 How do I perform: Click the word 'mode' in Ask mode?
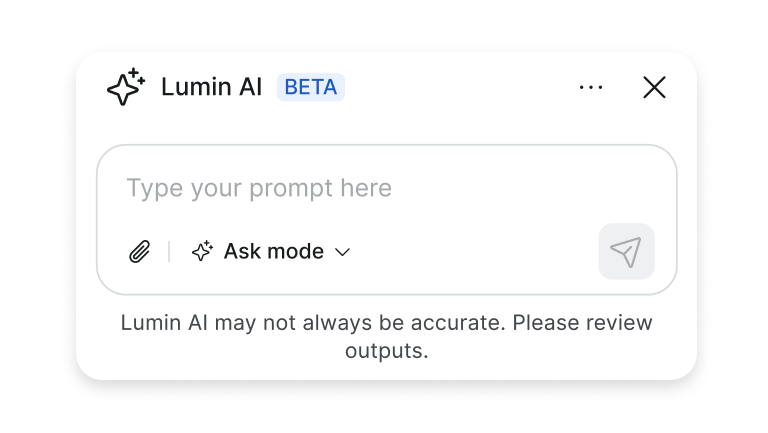[x=296, y=252]
